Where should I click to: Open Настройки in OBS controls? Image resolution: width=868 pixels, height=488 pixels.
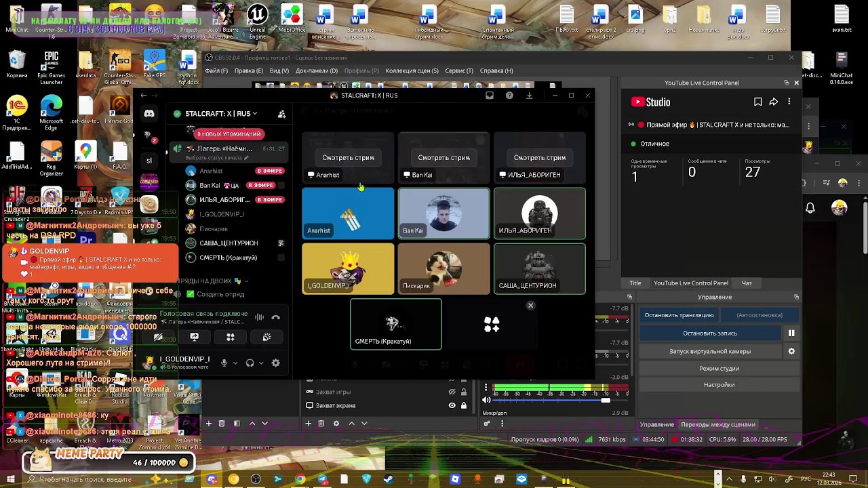[719, 385]
